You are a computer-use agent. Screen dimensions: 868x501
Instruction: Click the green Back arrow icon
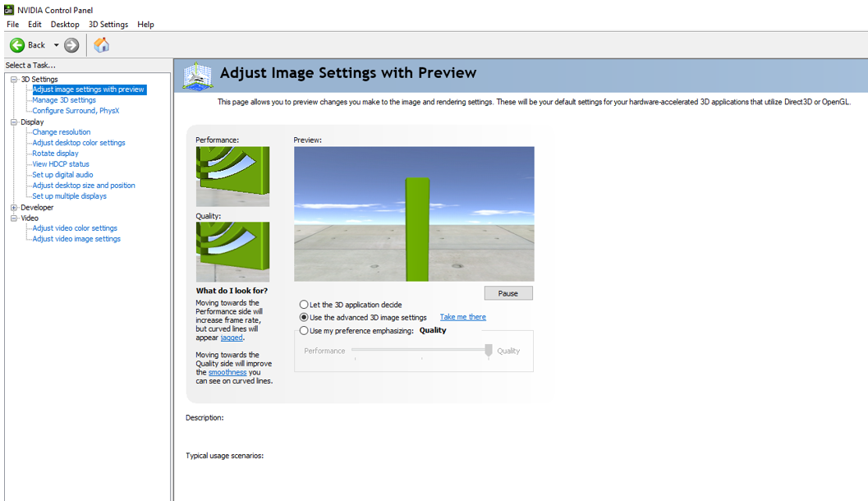tap(17, 45)
